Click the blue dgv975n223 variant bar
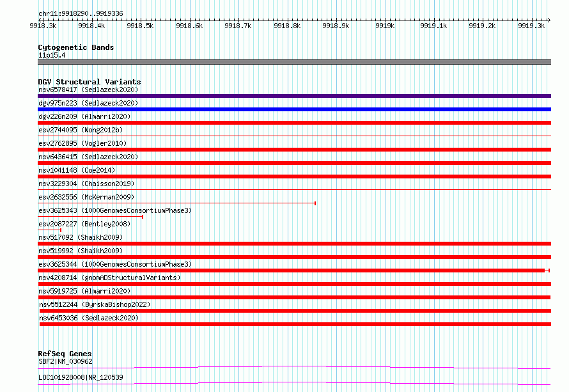The width and height of the screenshot is (569, 392). coord(294,109)
